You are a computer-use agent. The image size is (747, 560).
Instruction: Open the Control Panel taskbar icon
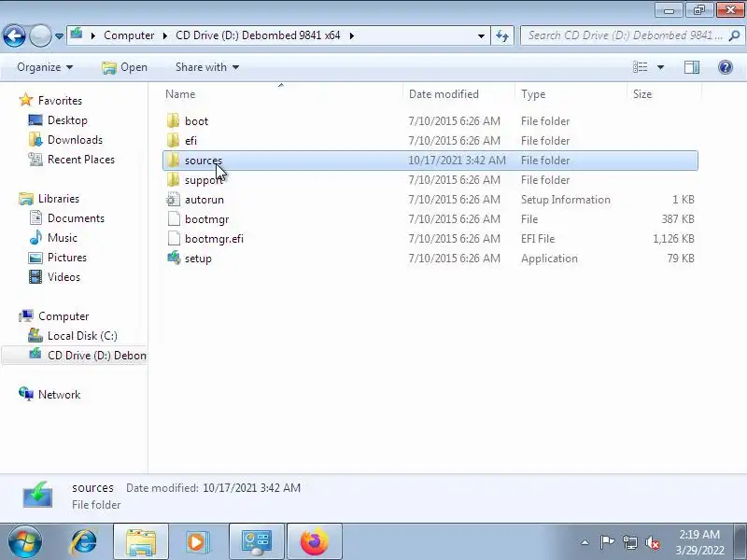pos(256,542)
